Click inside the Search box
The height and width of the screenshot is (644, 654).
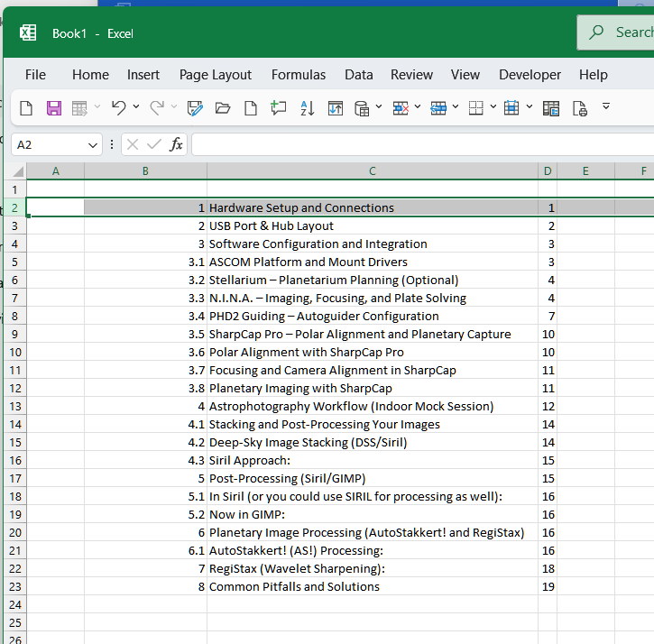615,32
